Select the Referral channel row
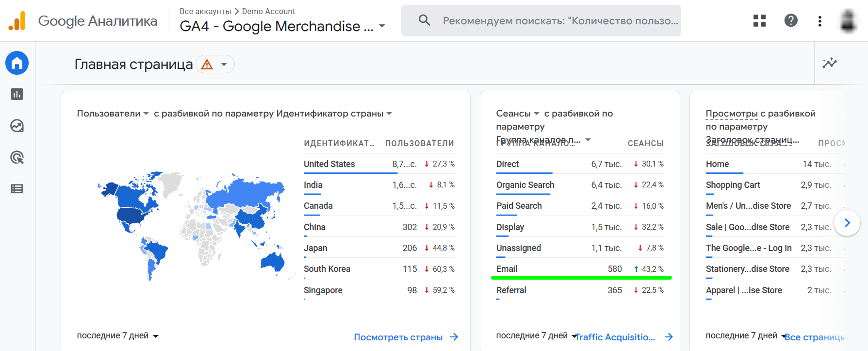The width and height of the screenshot is (868, 351). click(580, 290)
